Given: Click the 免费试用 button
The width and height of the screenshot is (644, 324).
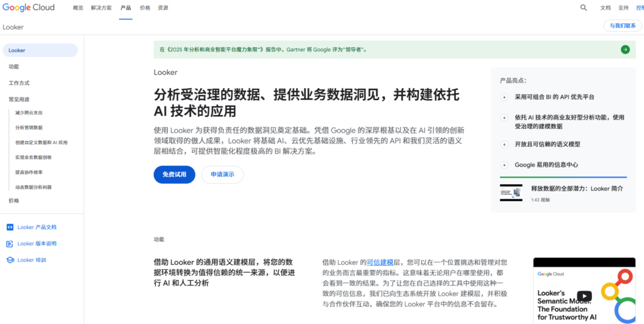Looking at the screenshot, I should pos(174,174).
